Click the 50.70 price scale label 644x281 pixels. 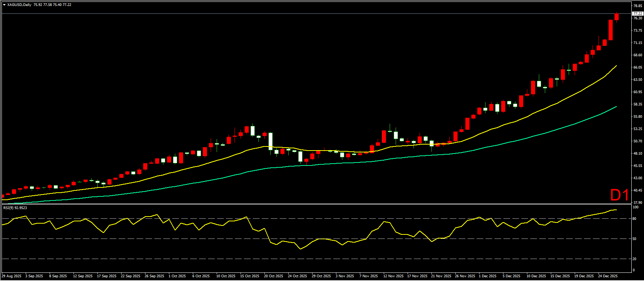(637, 141)
